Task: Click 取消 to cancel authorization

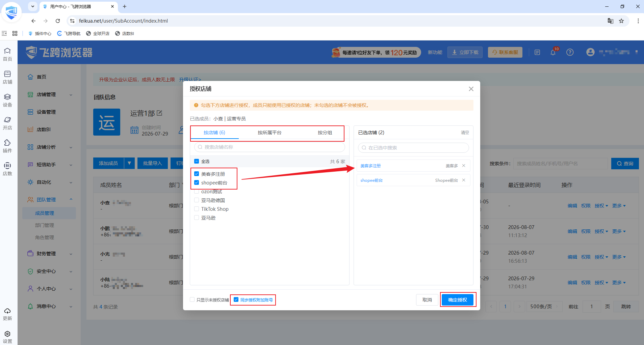Action: [427, 300]
